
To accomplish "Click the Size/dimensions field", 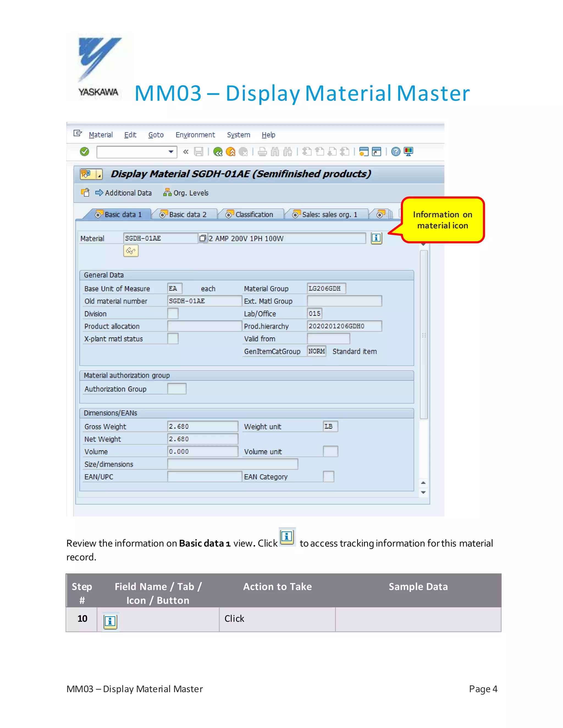I will coord(233,464).
